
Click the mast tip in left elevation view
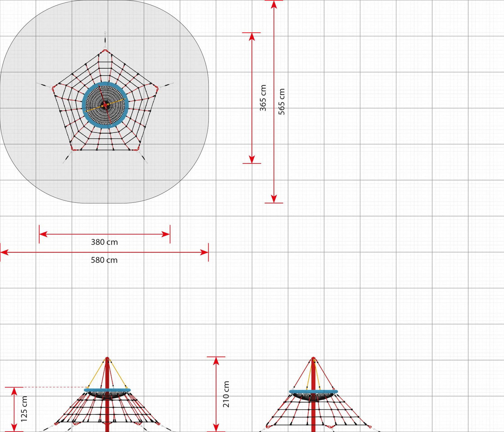coord(107,358)
